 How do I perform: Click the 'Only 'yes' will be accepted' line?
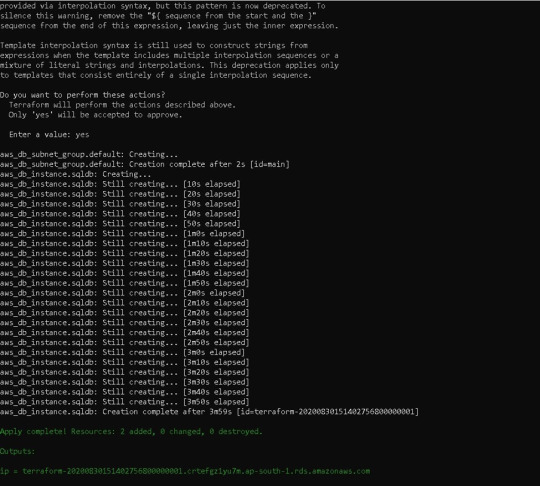click(x=95, y=115)
